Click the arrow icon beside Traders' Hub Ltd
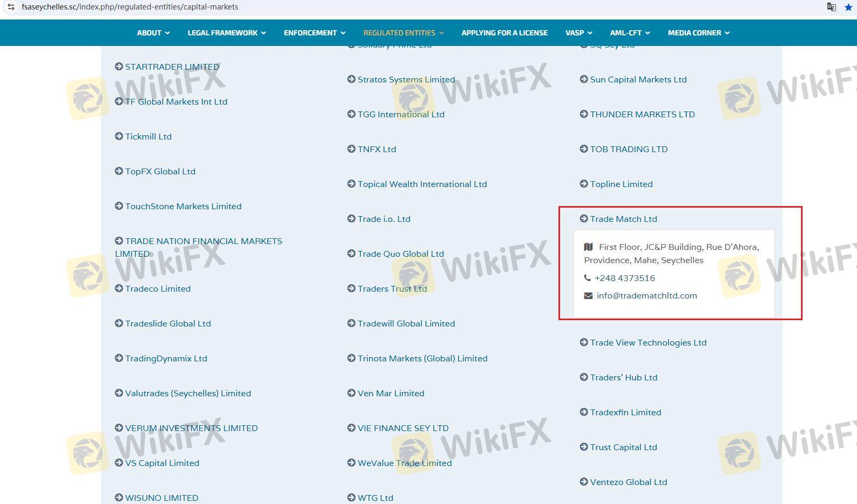857x504 pixels. [x=584, y=377]
